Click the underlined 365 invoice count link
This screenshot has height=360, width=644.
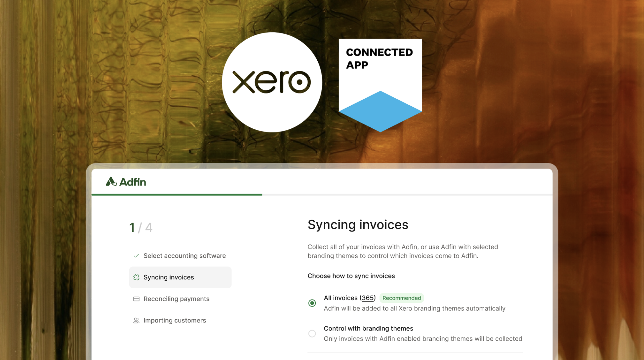tap(368, 298)
